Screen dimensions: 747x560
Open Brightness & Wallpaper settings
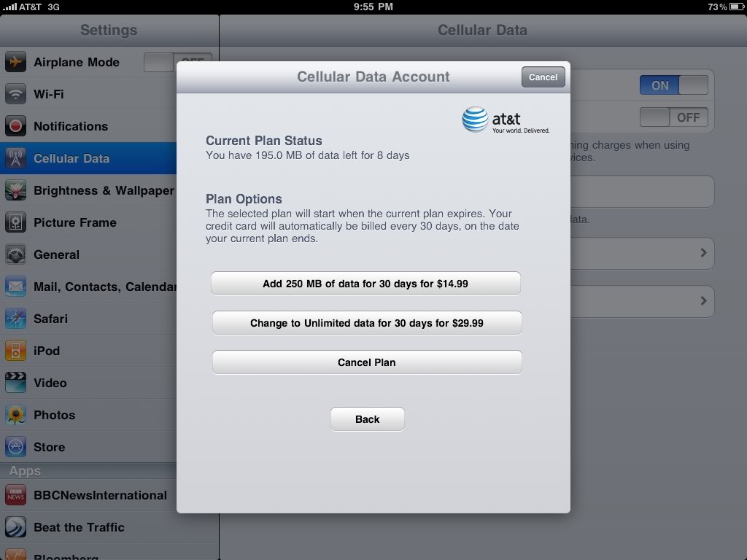[88, 190]
